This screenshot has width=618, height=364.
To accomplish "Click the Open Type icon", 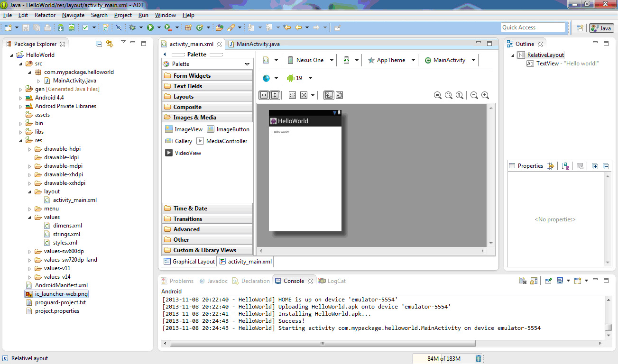I will [x=220, y=27].
